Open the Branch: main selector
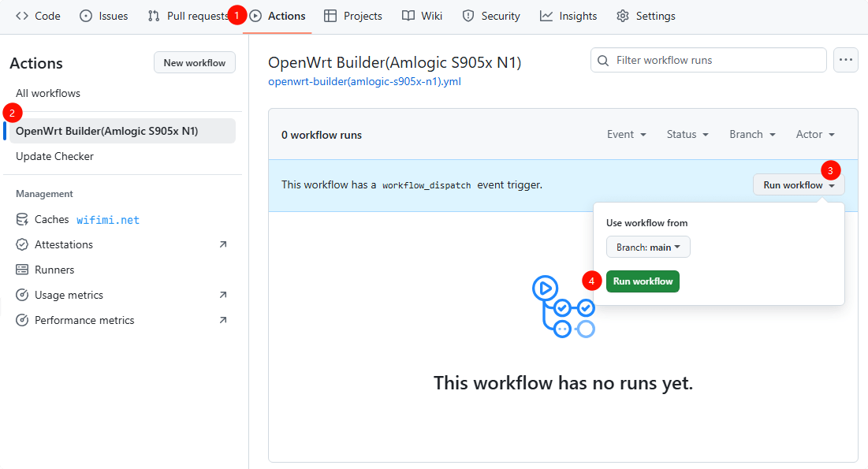This screenshot has height=469, width=868. point(648,247)
